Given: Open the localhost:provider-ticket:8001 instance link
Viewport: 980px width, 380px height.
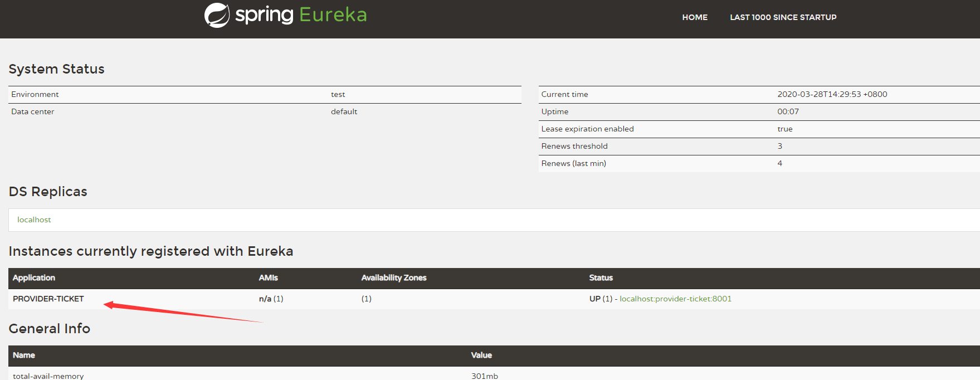Looking at the screenshot, I should pyautogui.click(x=675, y=299).
